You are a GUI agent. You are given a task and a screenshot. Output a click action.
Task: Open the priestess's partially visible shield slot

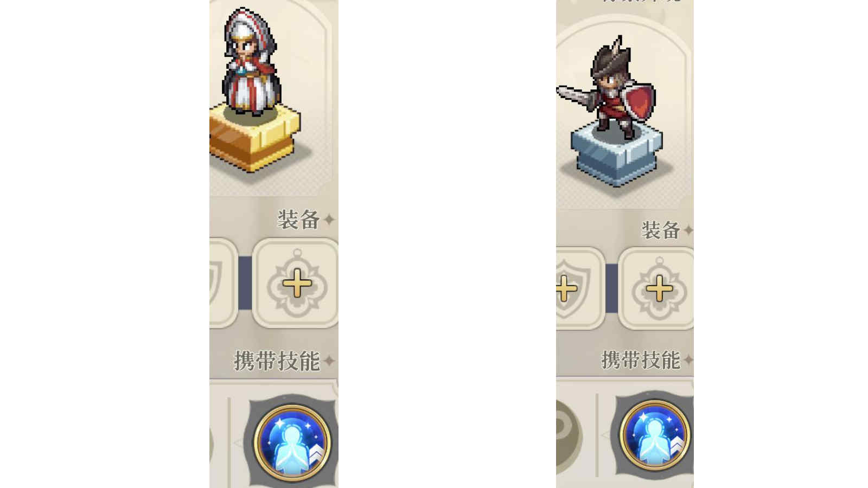pos(223,284)
